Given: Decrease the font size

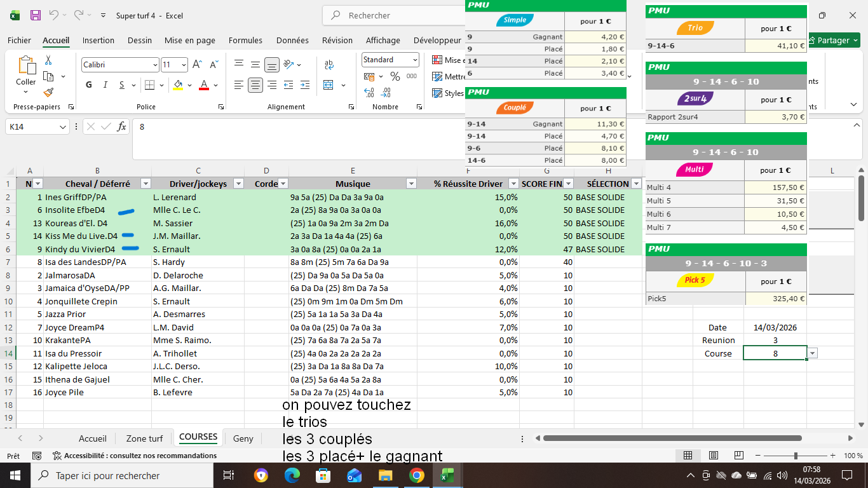Looking at the screenshot, I should [x=214, y=65].
